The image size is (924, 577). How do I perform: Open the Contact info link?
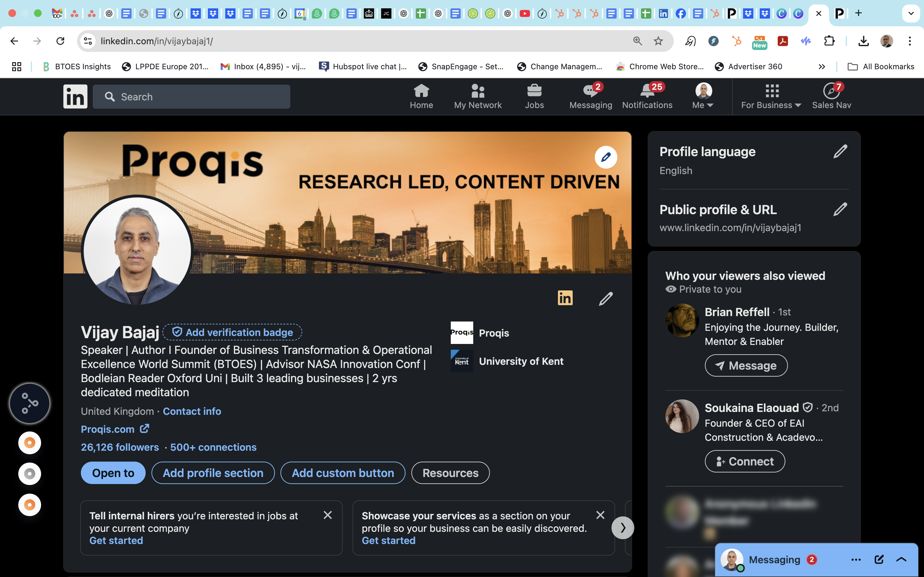pyautogui.click(x=192, y=411)
